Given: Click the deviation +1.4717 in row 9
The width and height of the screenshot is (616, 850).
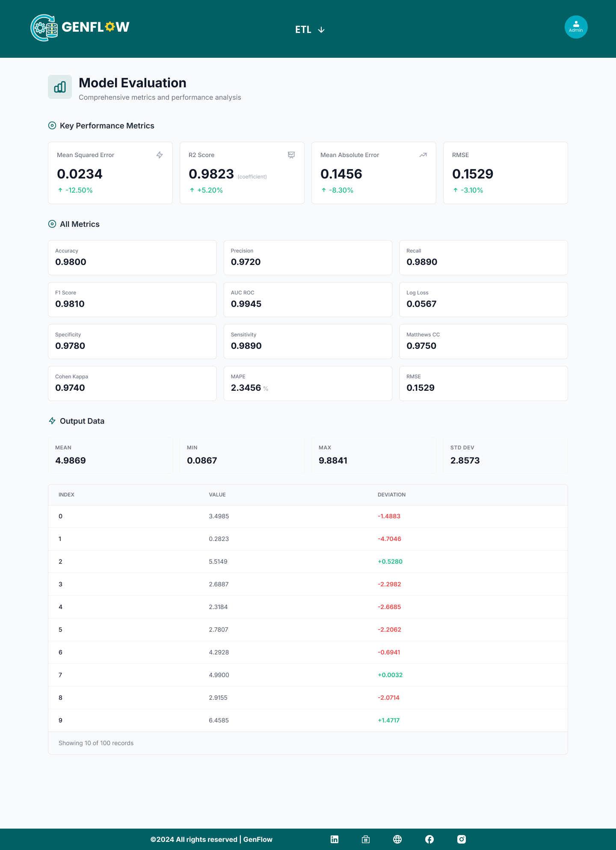Looking at the screenshot, I should [388, 720].
